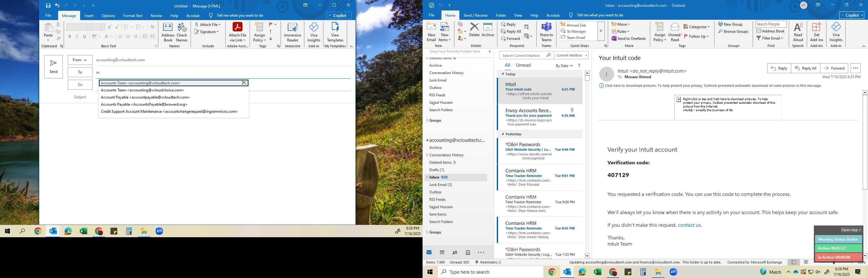Save the untitled message
868x278 pixels.
(x=48, y=5)
